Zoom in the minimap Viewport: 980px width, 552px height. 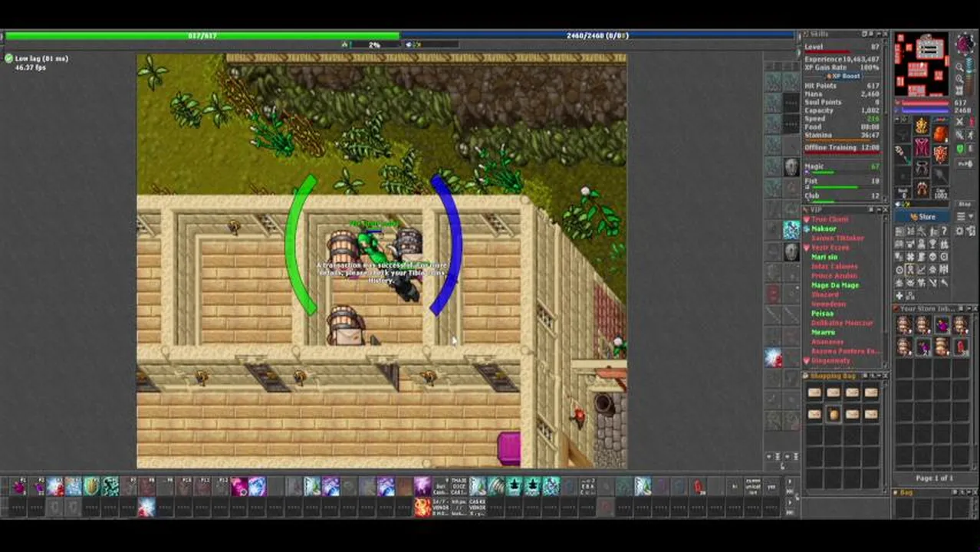click(959, 79)
